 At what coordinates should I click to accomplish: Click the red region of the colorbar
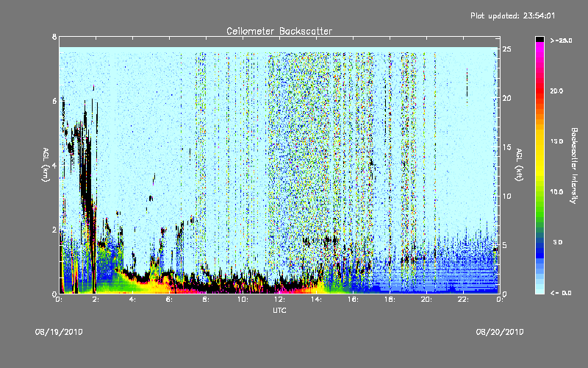click(539, 90)
